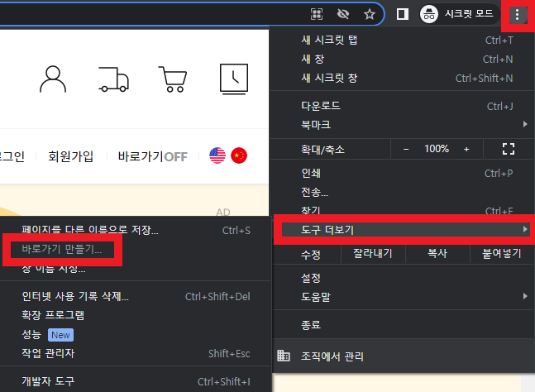Open the Chrome three-dot menu button

point(518,15)
